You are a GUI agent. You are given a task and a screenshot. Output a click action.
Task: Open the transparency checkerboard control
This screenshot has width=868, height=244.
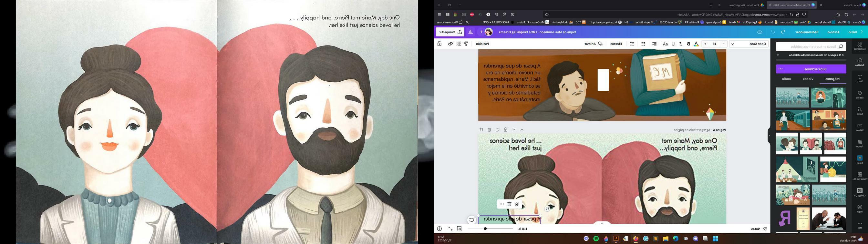(458, 44)
